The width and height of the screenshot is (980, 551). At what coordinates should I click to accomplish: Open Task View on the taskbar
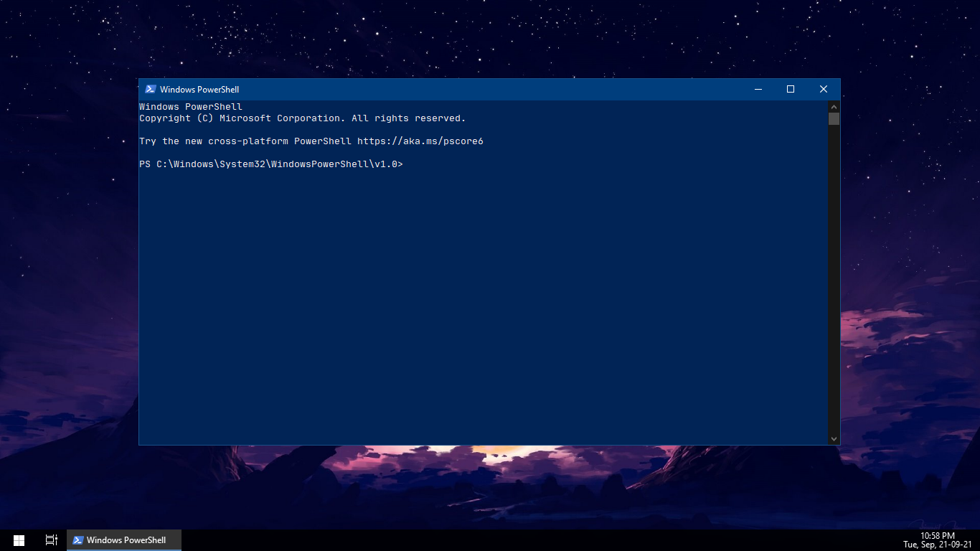click(x=51, y=540)
